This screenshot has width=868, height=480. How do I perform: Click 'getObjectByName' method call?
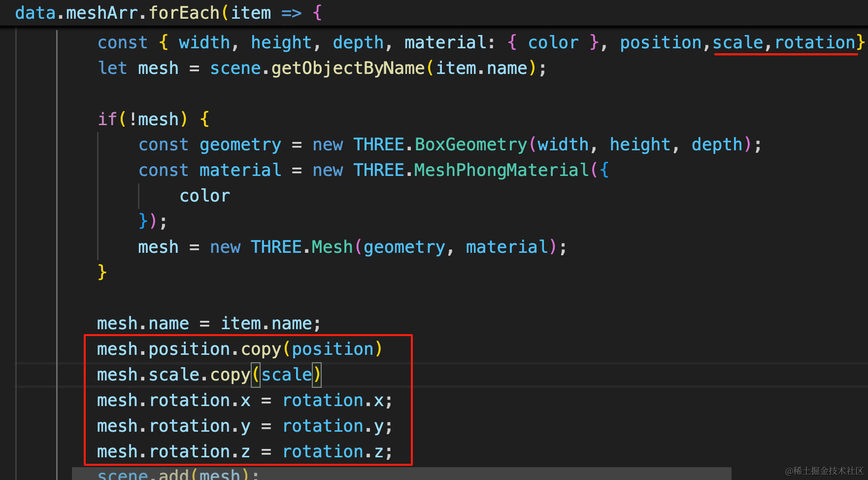point(348,69)
